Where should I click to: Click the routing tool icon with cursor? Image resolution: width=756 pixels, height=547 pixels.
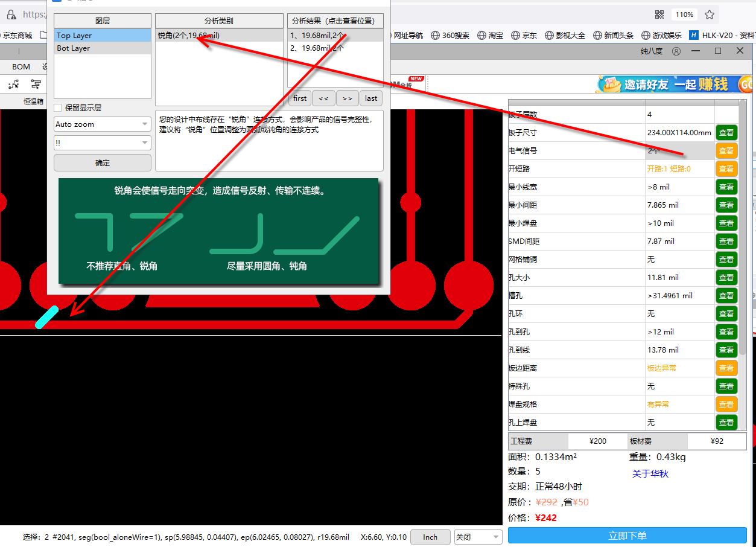[14, 84]
